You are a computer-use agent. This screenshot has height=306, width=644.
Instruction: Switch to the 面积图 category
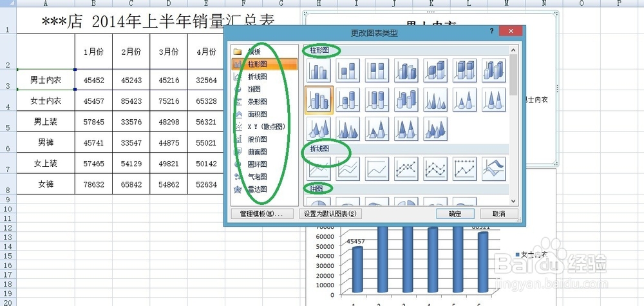point(264,114)
